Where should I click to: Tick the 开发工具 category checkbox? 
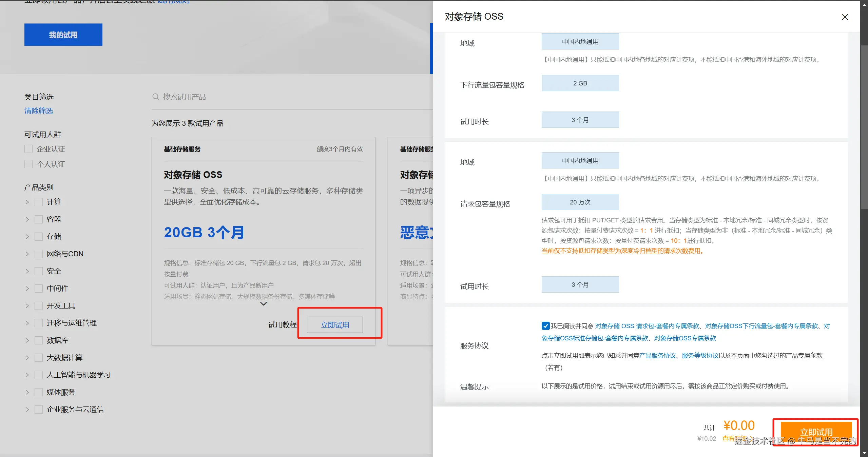click(39, 306)
